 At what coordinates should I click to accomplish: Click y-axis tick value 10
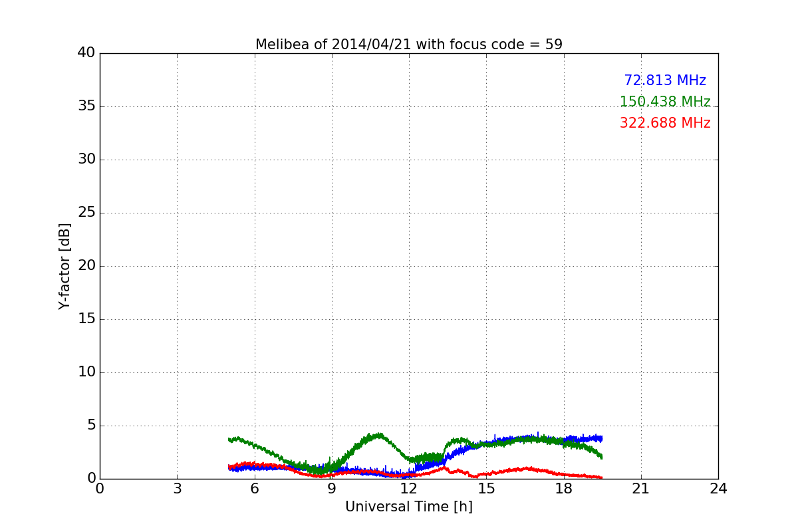coord(86,372)
